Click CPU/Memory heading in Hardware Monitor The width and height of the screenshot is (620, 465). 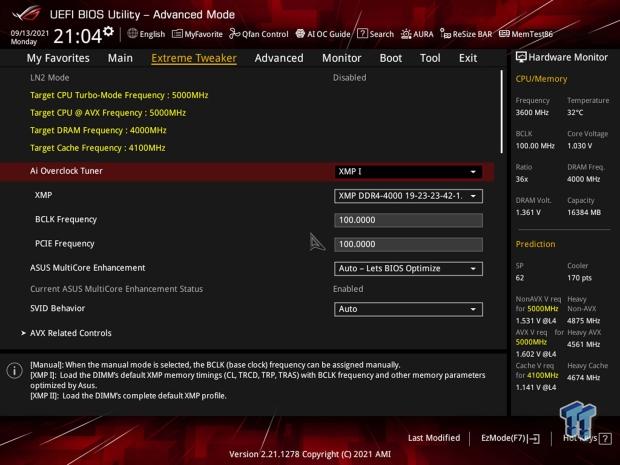click(541, 79)
